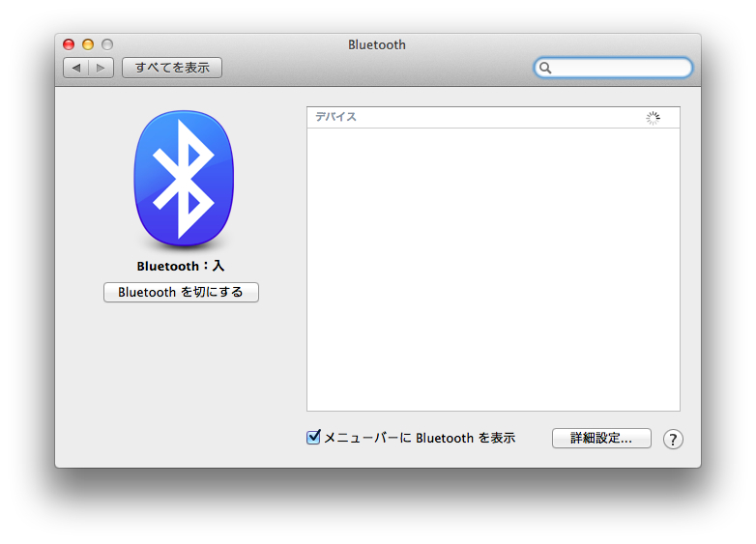Focus the search field in the toolbar
The height and width of the screenshot is (544, 756).
[613, 68]
